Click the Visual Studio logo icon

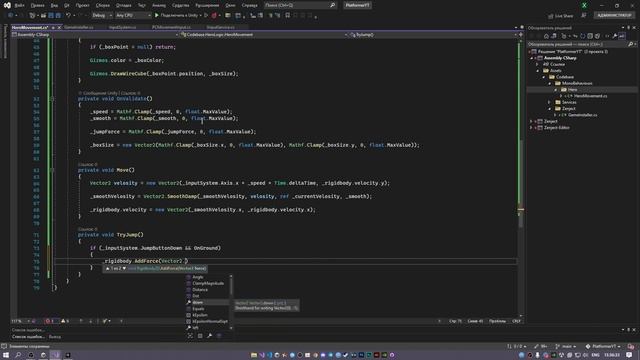(x=7, y=5)
